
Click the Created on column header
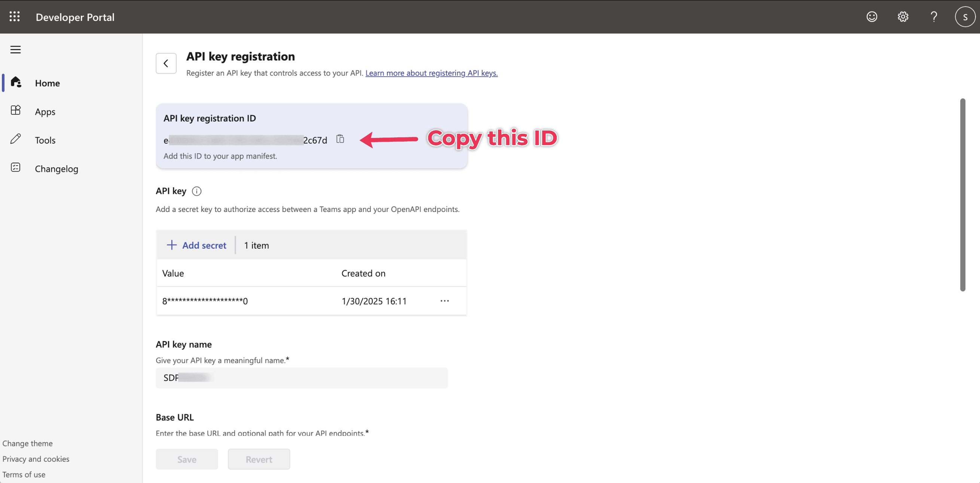[363, 273]
